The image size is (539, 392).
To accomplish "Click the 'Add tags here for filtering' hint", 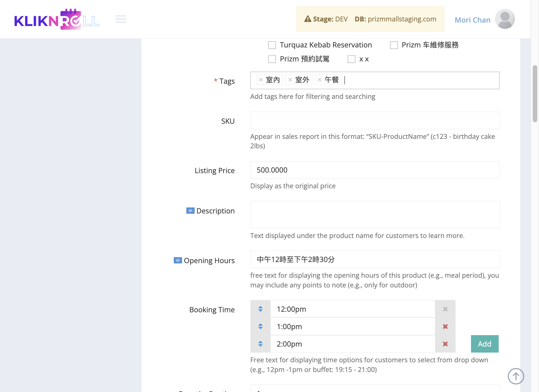I will tap(313, 96).
